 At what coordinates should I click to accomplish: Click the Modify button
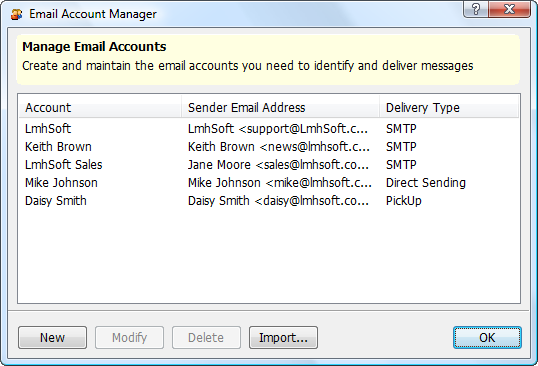pyautogui.click(x=129, y=338)
